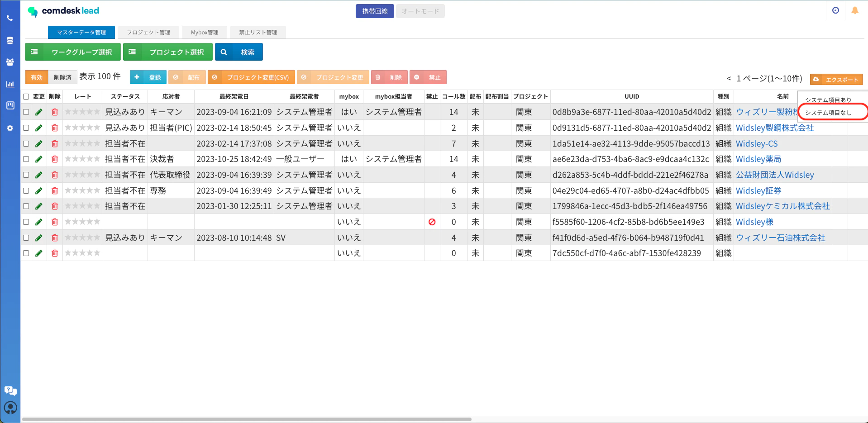Edit the Widsleyケミカル株式会社 row with pencil
The width and height of the screenshot is (868, 423).
tap(39, 206)
